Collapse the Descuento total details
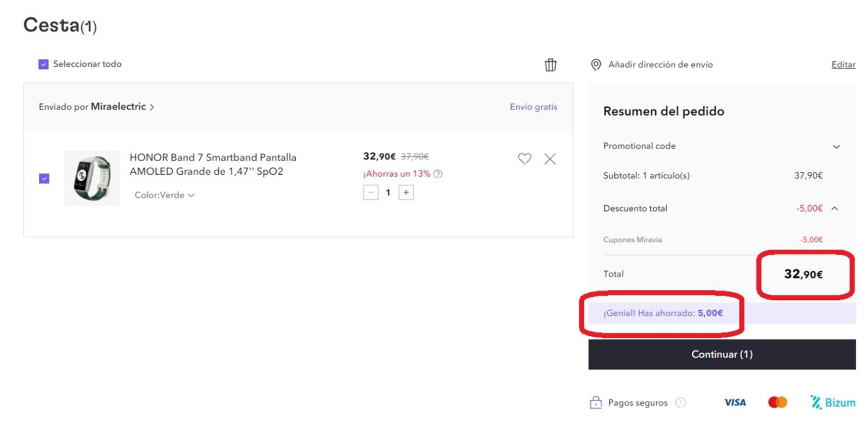 pyautogui.click(x=834, y=208)
